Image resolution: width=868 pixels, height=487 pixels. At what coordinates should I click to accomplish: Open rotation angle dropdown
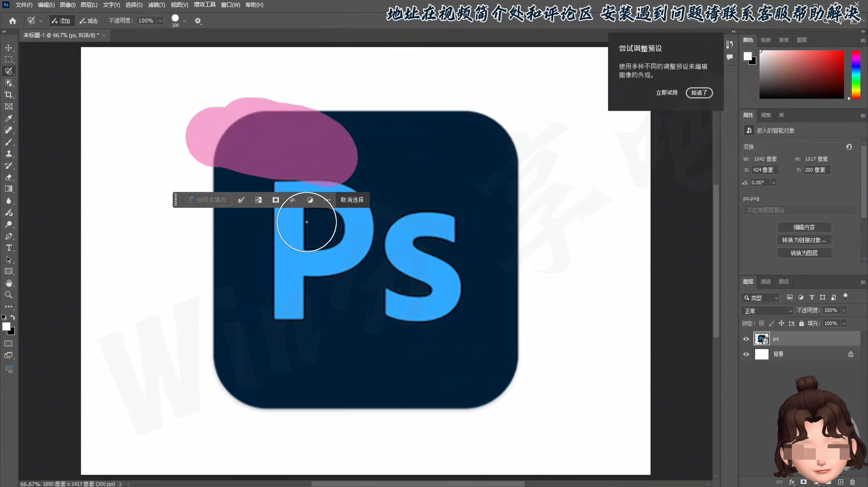tap(774, 182)
